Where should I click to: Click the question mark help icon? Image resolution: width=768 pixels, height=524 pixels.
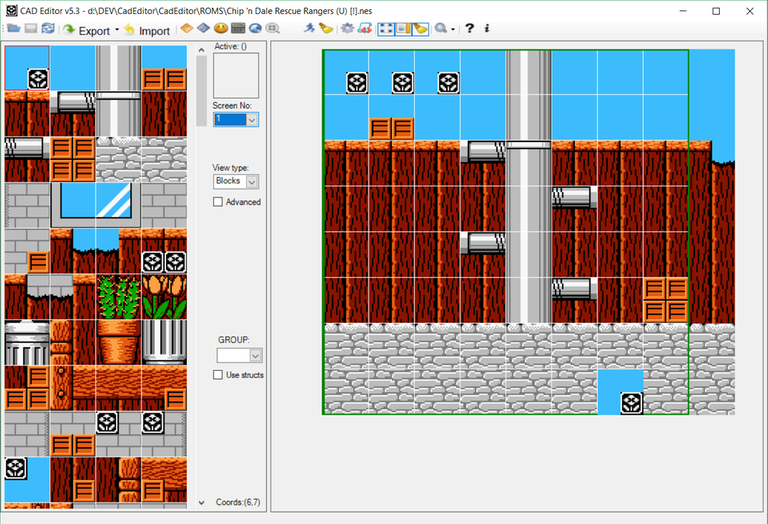click(x=470, y=30)
